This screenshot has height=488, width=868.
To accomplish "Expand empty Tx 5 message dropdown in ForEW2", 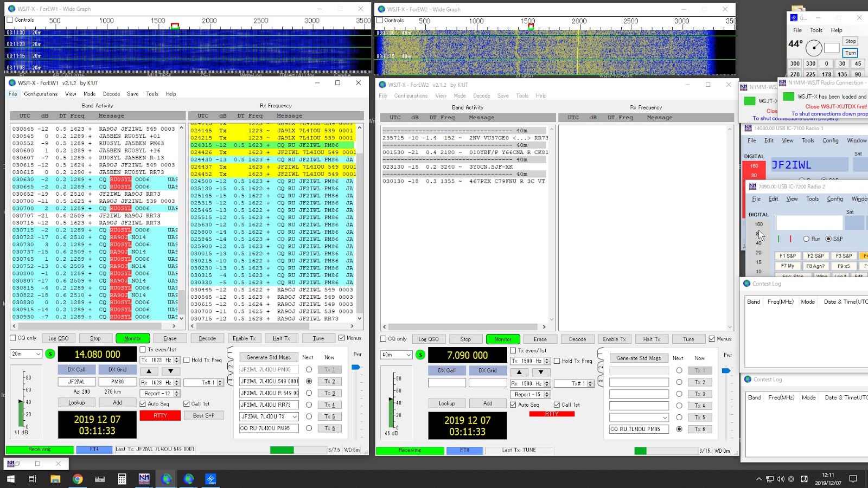I will [665, 418].
